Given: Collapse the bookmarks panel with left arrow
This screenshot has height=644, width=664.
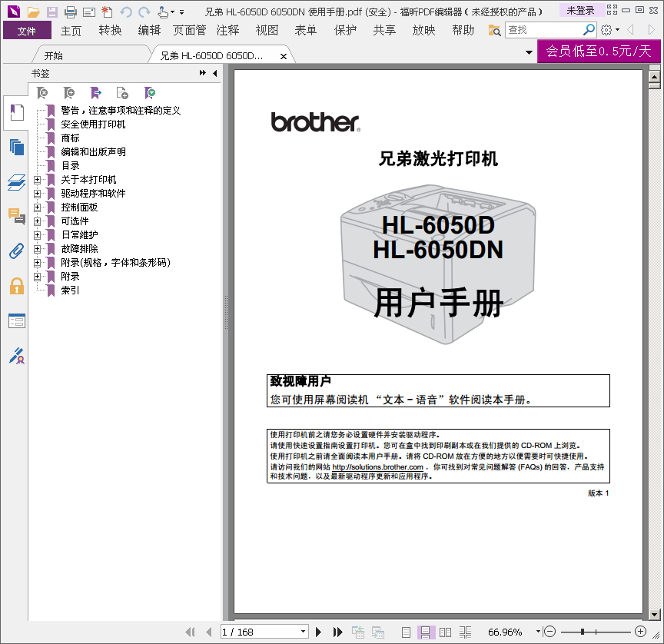Looking at the screenshot, I should (215, 73).
